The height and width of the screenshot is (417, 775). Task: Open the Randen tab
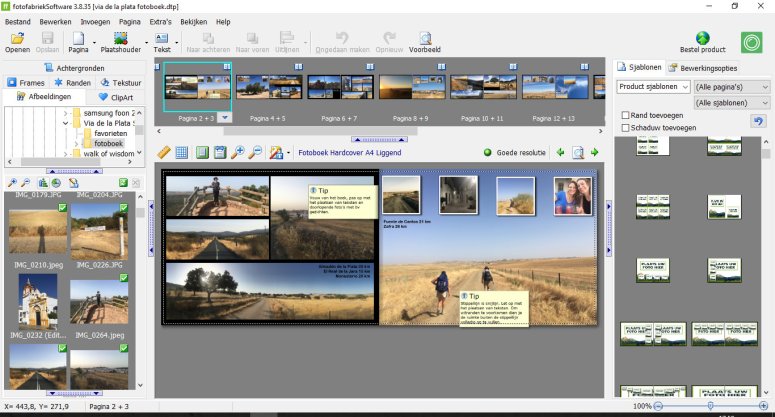pos(73,83)
